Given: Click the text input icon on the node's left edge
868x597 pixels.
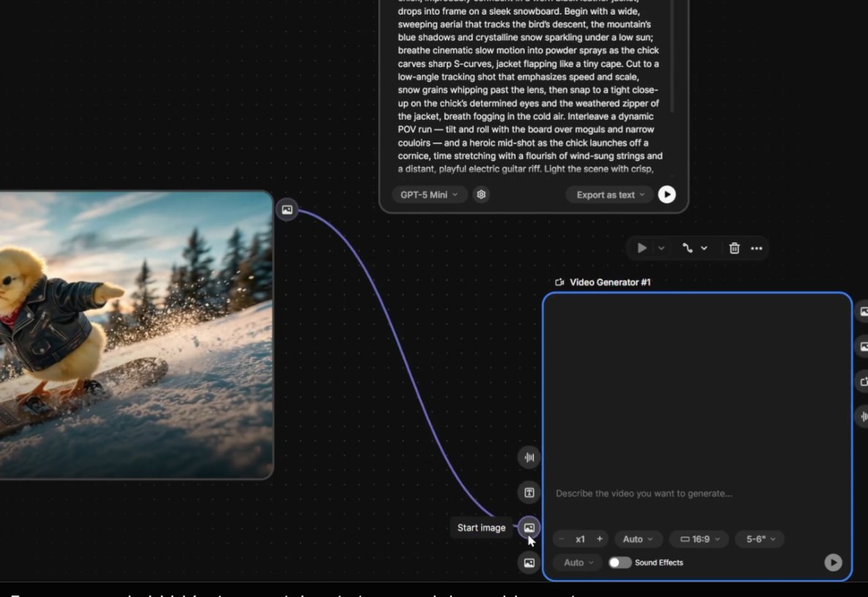Looking at the screenshot, I should coord(529,492).
